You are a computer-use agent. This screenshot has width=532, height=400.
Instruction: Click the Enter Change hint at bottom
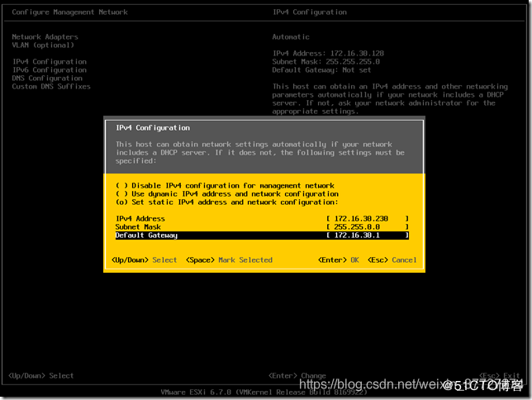(297, 376)
